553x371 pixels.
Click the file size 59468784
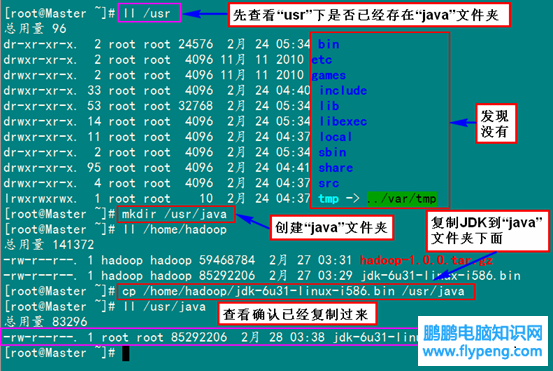227,260
